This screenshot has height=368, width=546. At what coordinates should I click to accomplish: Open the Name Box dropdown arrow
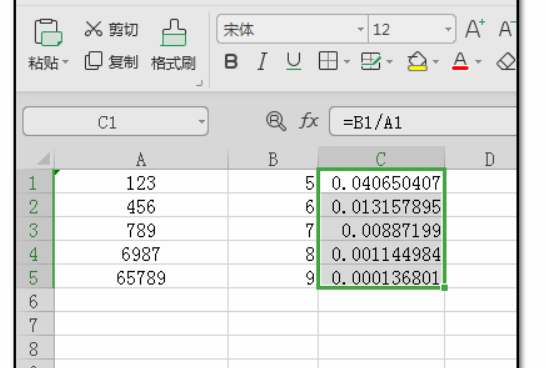(x=201, y=122)
